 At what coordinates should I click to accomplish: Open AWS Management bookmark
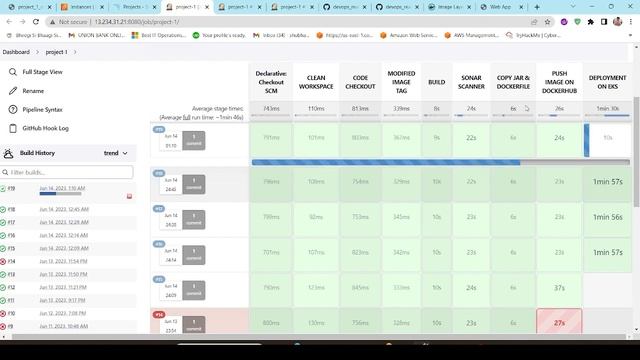[x=471, y=36]
